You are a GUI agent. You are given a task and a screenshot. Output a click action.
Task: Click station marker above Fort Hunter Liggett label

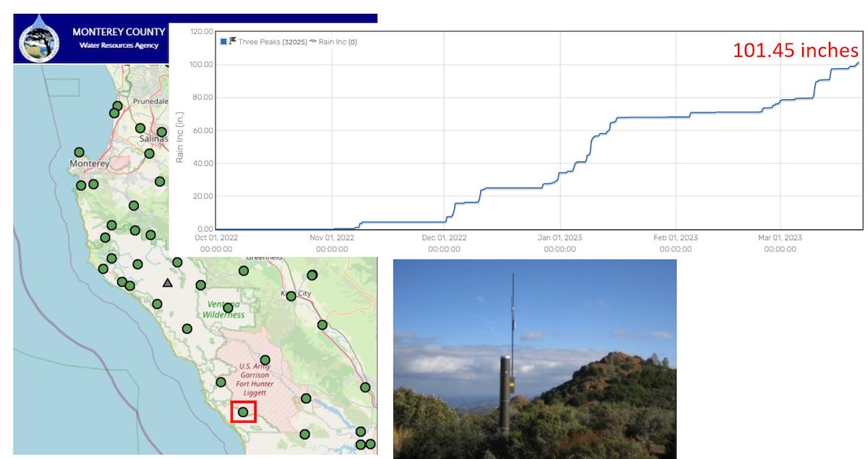265,360
